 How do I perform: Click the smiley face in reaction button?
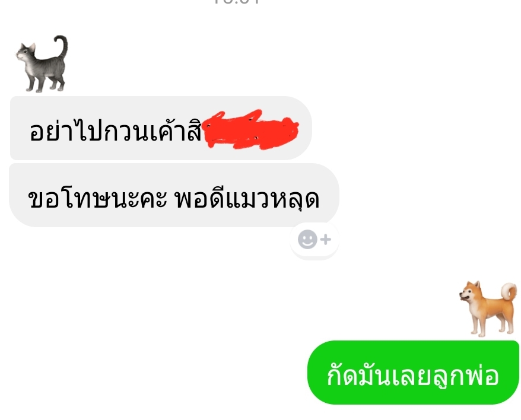pyautogui.click(x=307, y=239)
